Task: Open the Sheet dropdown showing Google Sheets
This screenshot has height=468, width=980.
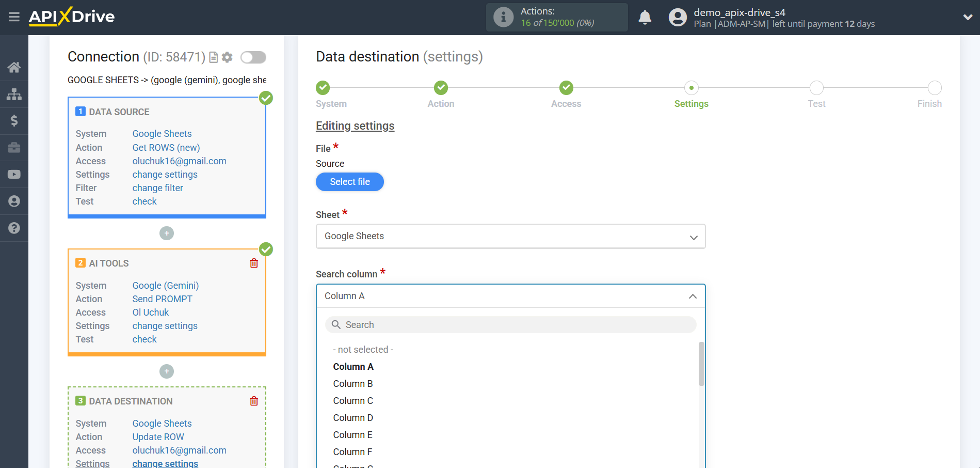Action: [x=510, y=236]
